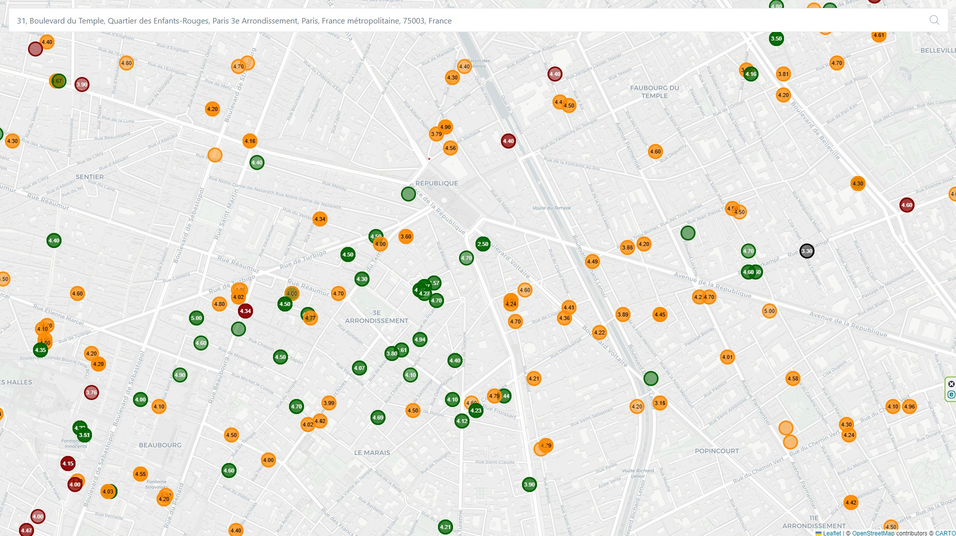Click the orange 3.60 marker

click(x=405, y=236)
